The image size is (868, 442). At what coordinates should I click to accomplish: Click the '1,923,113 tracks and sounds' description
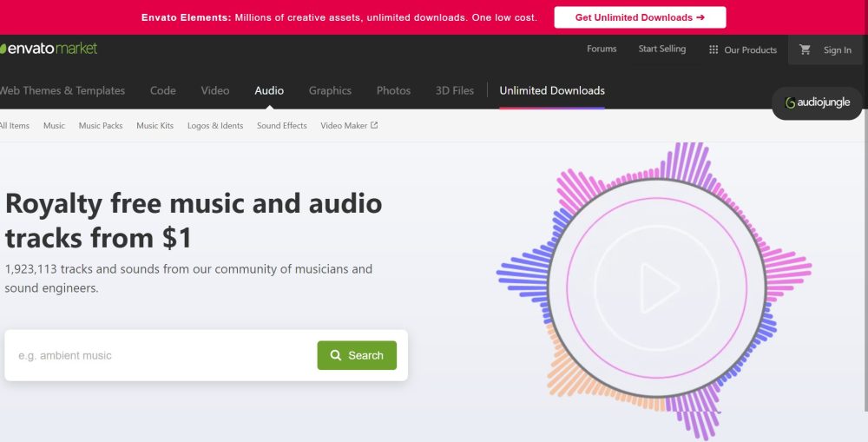188,279
